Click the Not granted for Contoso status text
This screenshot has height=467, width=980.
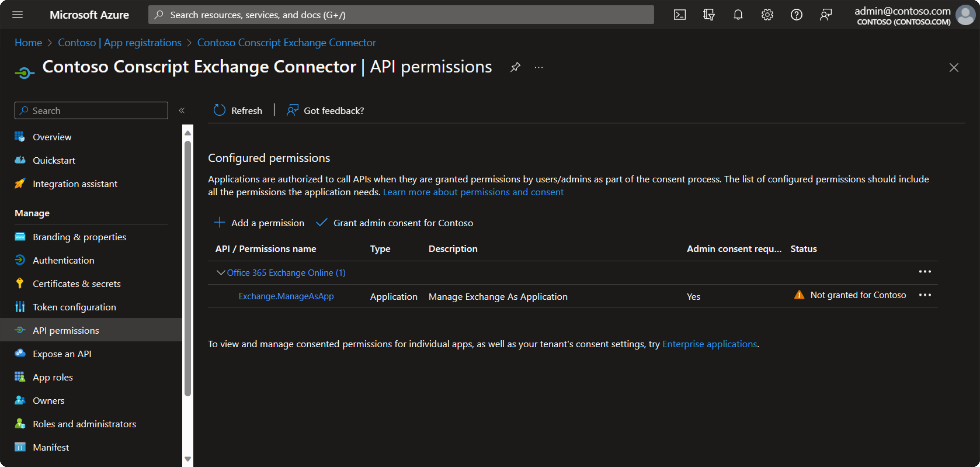[858, 295]
